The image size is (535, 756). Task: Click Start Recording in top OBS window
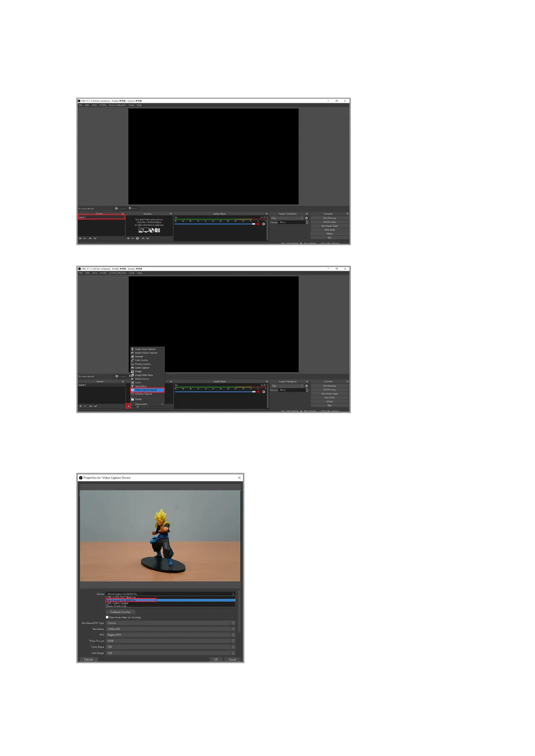(329, 222)
